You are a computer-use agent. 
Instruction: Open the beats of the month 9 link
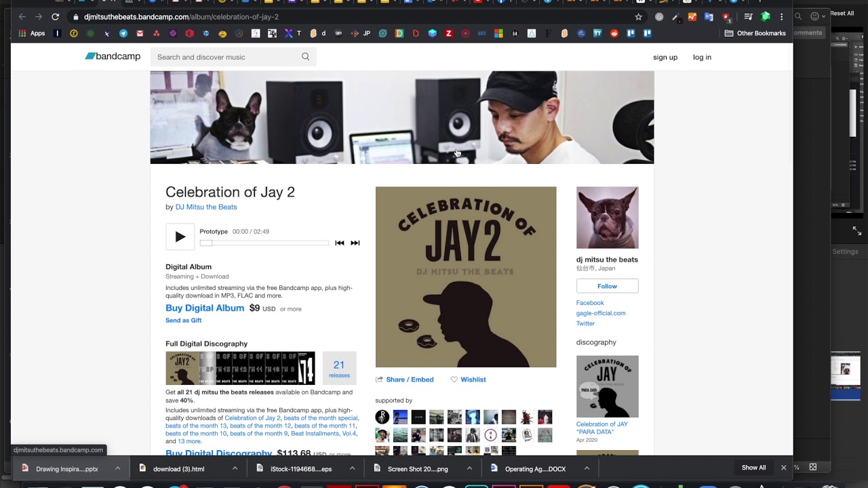pyautogui.click(x=258, y=434)
